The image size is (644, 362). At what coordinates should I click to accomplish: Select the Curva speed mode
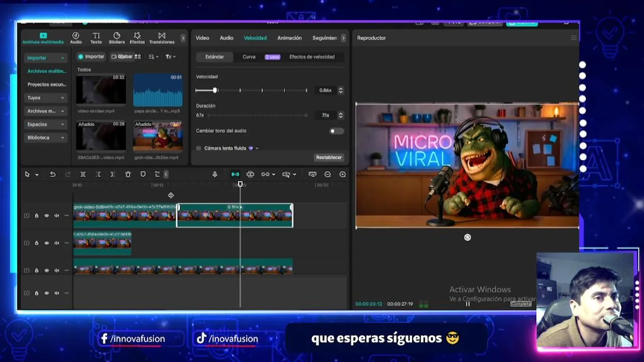point(249,57)
